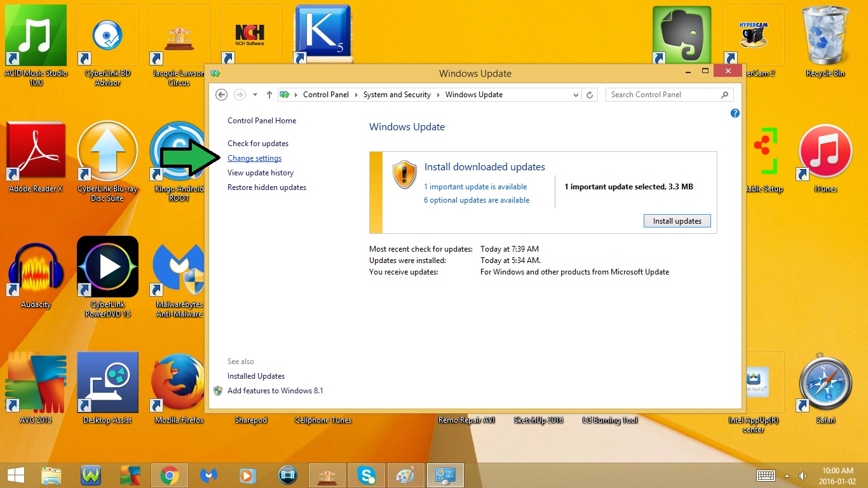Viewport: 868px width, 488px height.
Task: Open File Explorer from the taskbar
Action: [x=51, y=475]
